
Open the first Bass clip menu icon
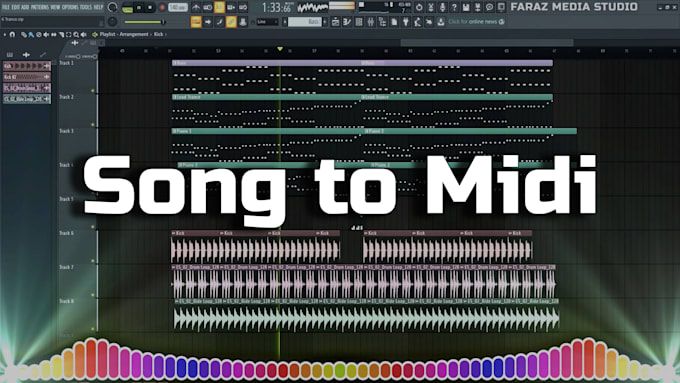(x=174, y=63)
